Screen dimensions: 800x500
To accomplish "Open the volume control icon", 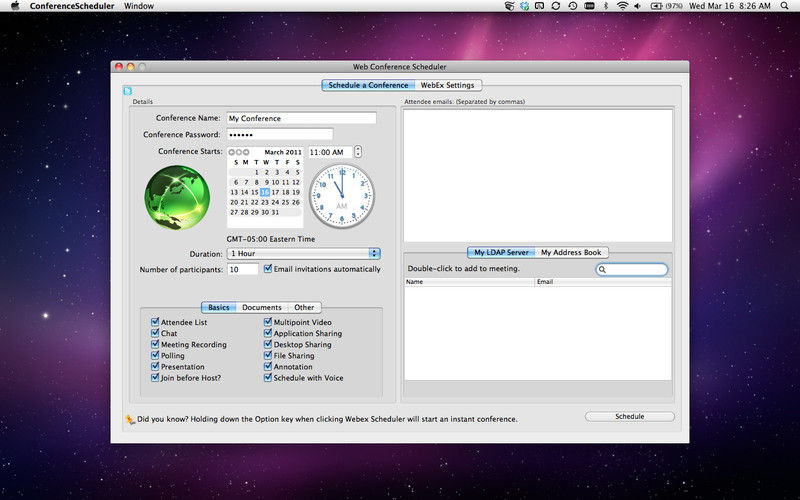I will pos(637,6).
